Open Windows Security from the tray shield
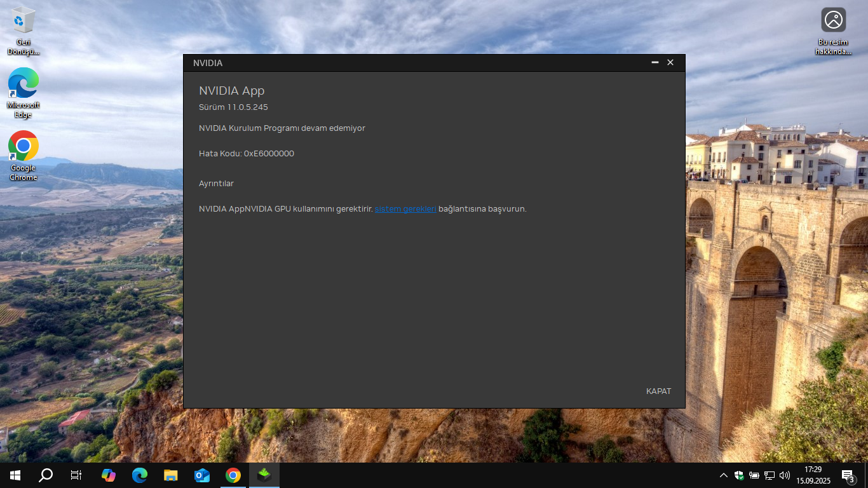Viewport: 868px width, 488px height. tap(739, 475)
